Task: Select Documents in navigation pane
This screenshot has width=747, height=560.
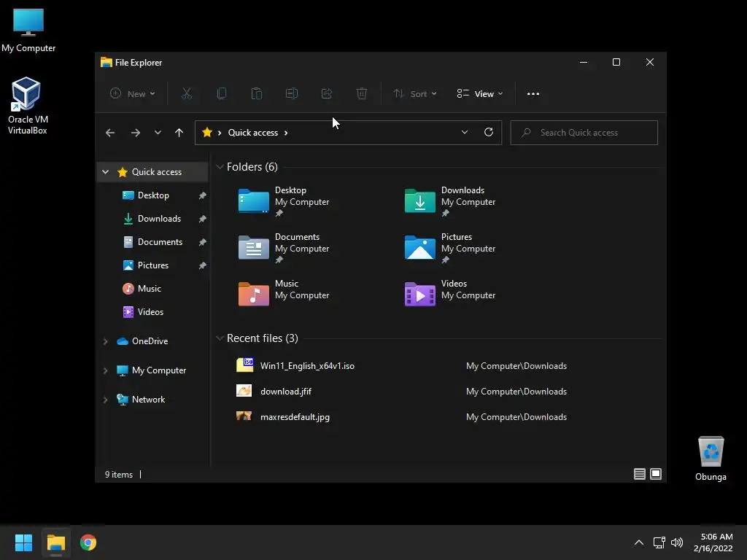Action: pos(160,242)
